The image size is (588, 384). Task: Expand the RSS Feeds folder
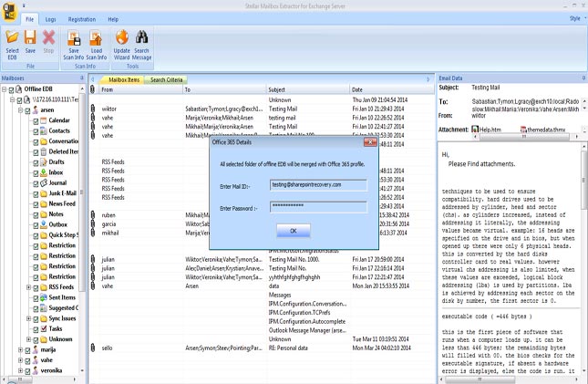point(28,287)
